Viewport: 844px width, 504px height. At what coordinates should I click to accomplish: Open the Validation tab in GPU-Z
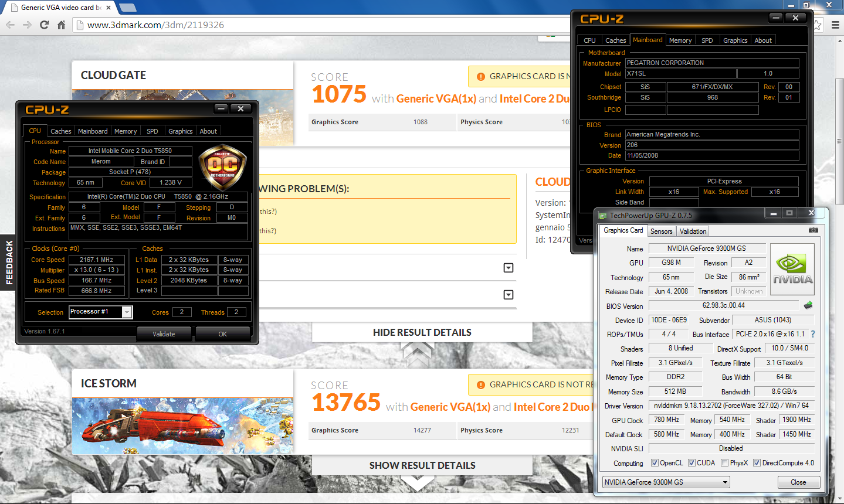click(693, 231)
